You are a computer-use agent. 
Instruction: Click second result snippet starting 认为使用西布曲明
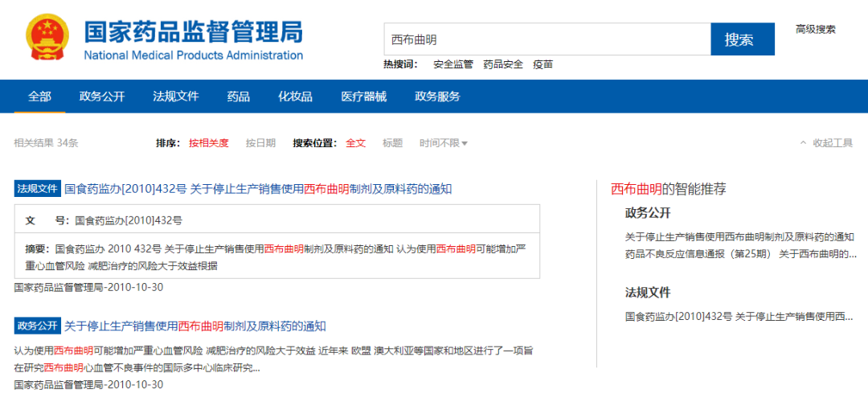coord(273,359)
